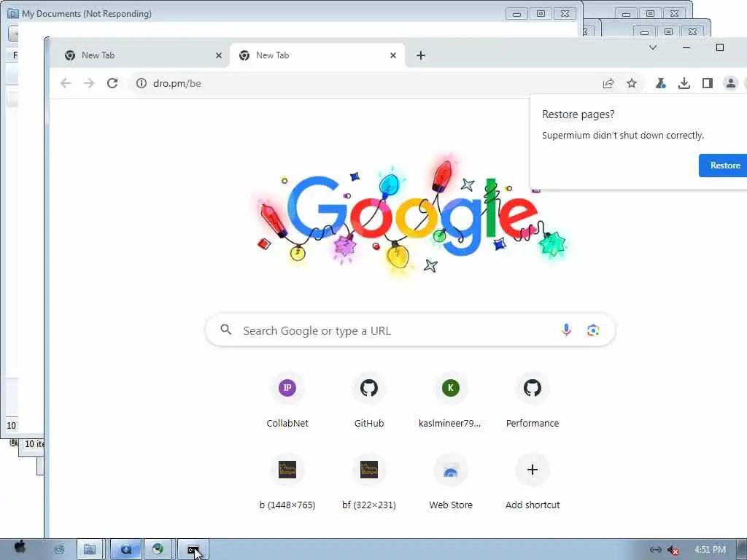747x560 pixels.
Task: Maximize the browser window
Action: (x=720, y=47)
